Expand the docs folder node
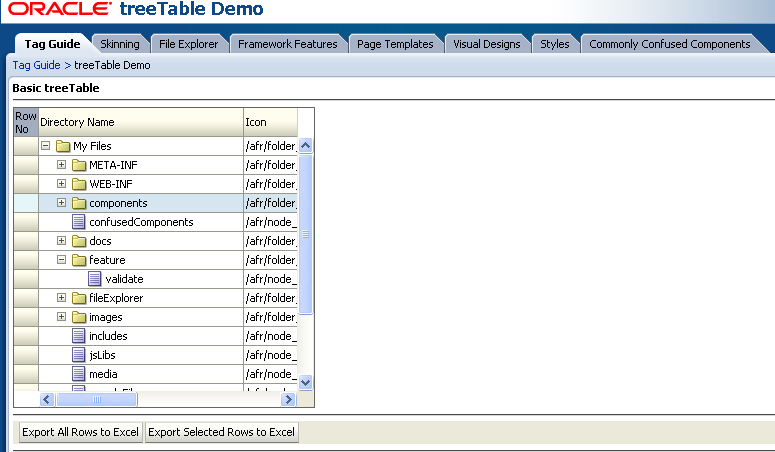775x452 pixels. pos(62,241)
